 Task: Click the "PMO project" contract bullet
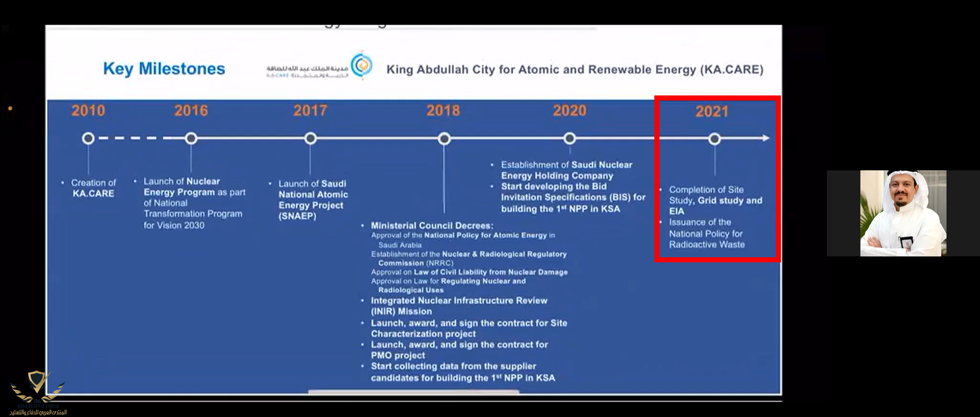pyautogui.click(x=454, y=350)
